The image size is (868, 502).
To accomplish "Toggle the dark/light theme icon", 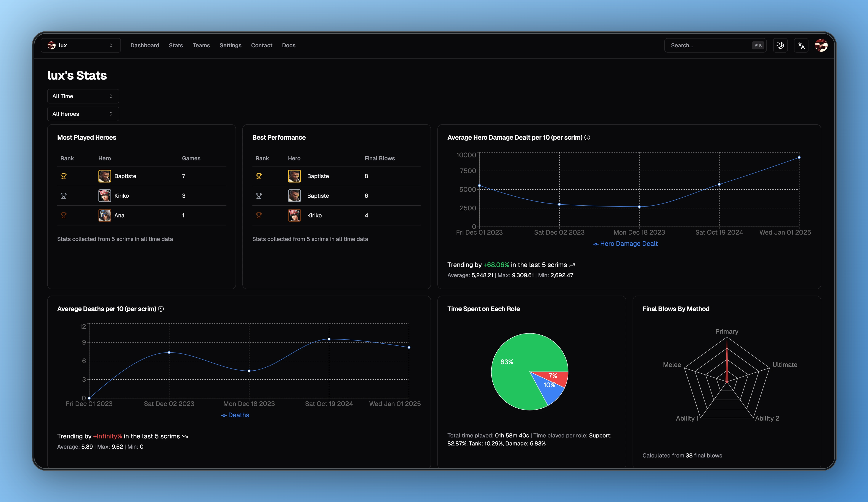I will tap(780, 45).
